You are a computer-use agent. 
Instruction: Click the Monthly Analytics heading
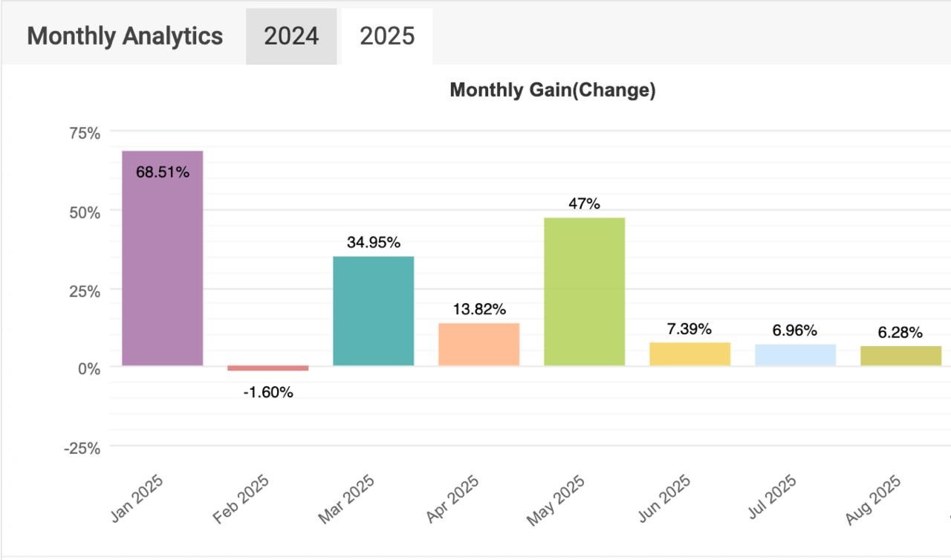click(x=125, y=36)
